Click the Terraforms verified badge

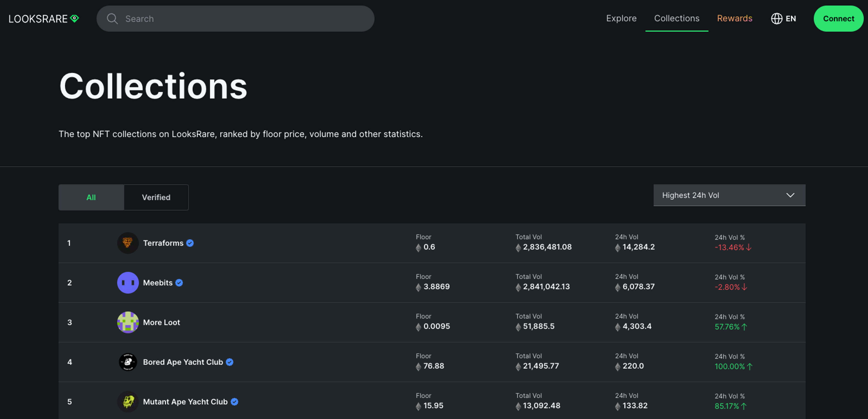[190, 243]
